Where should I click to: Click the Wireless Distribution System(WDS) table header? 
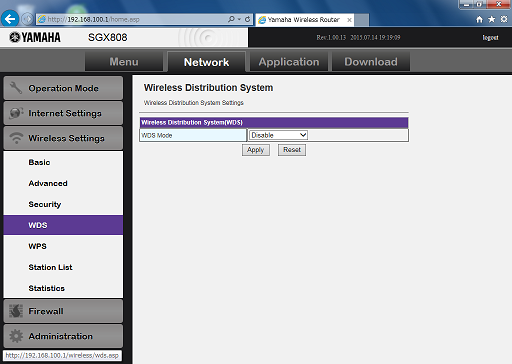(x=274, y=123)
